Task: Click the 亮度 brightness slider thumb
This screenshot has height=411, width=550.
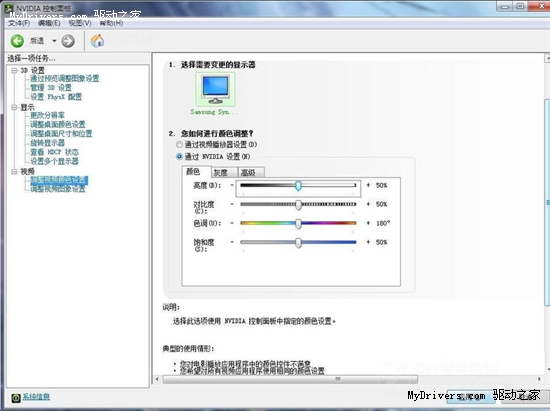Action: point(298,186)
